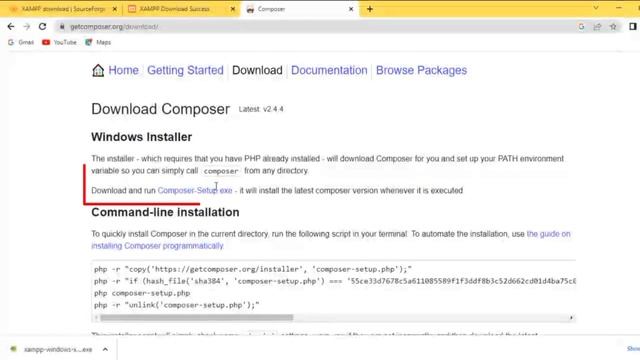Image resolution: width=640 pixels, height=360 pixels.
Task: Open the tab search dropdown arrow
Action: [x=596, y=8]
